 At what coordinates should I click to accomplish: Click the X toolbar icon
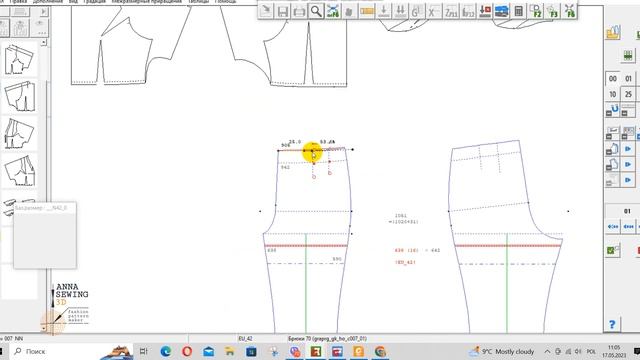coord(433,11)
